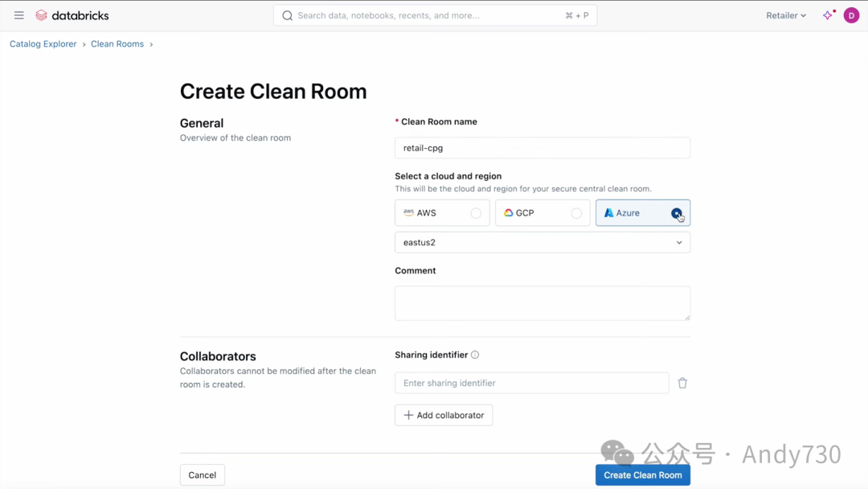Click 'Overview of the clean room' text

[x=235, y=138]
